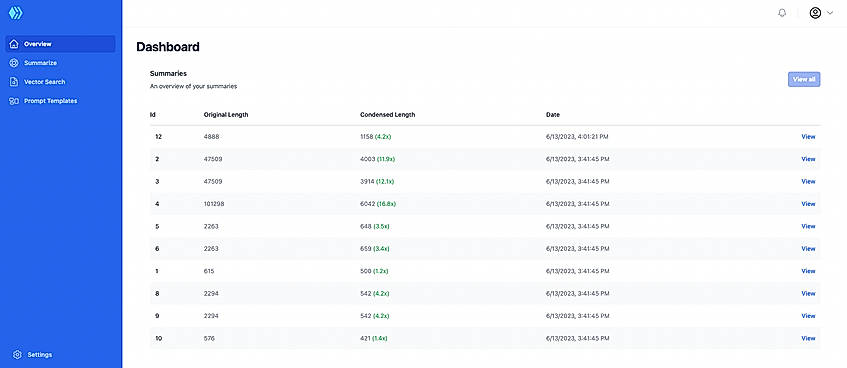Screen dimensions: 847x368
Task: Click the Overview home icon
Action: [14, 44]
